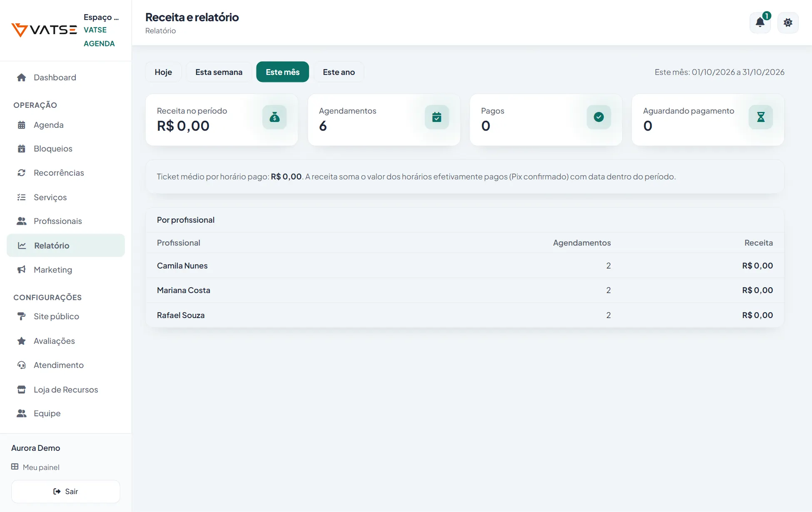This screenshot has height=512, width=812.
Task: Click the Relatório chart icon
Action: click(x=22, y=246)
